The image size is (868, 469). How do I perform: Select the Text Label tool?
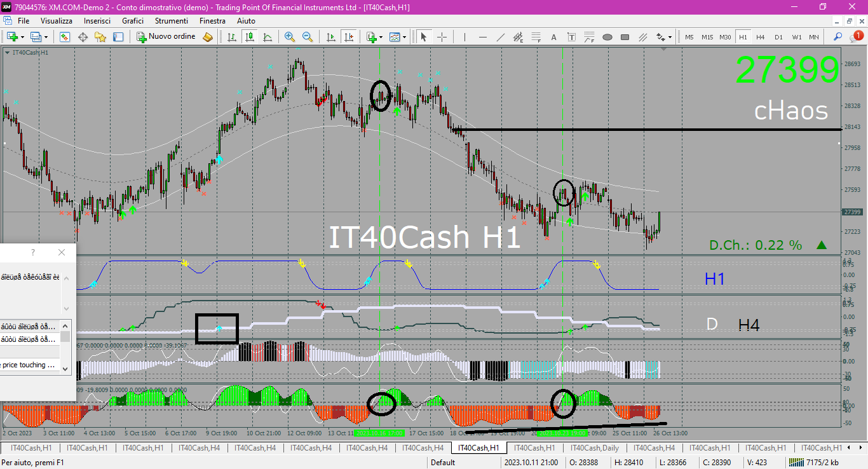572,37
